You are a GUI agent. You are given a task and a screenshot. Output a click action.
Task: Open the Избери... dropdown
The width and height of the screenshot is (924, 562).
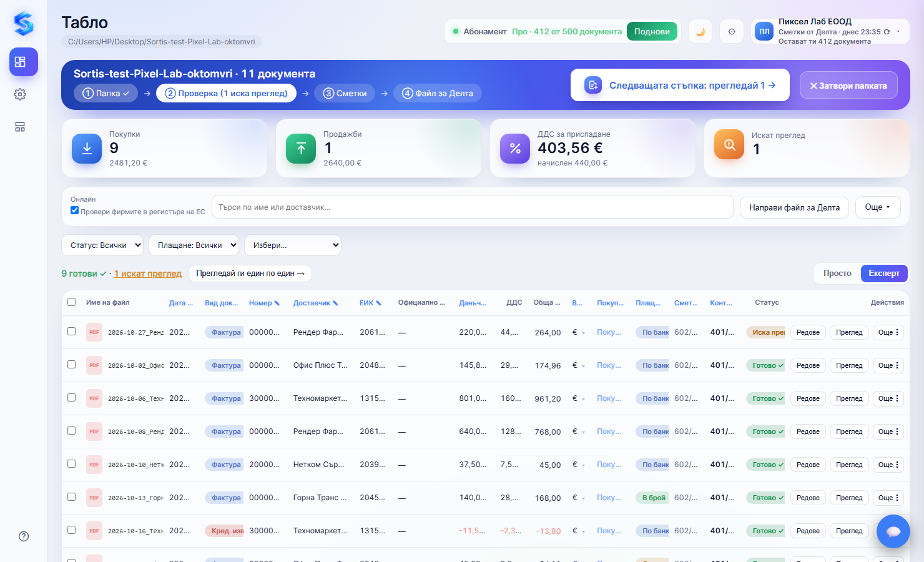pyautogui.click(x=293, y=245)
